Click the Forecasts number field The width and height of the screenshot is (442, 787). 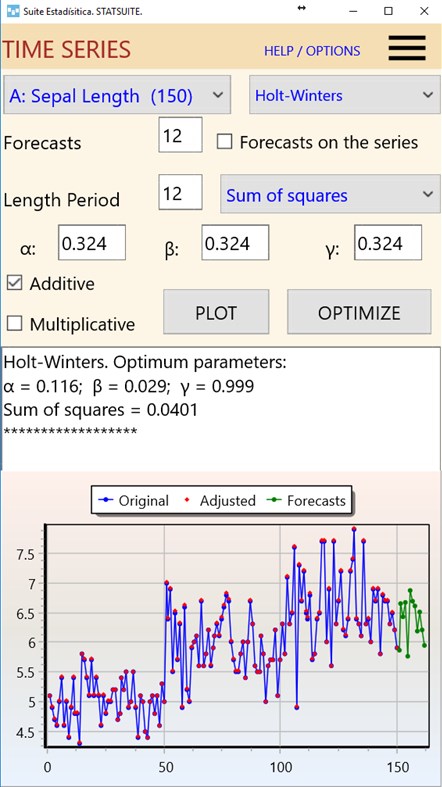[x=180, y=135]
